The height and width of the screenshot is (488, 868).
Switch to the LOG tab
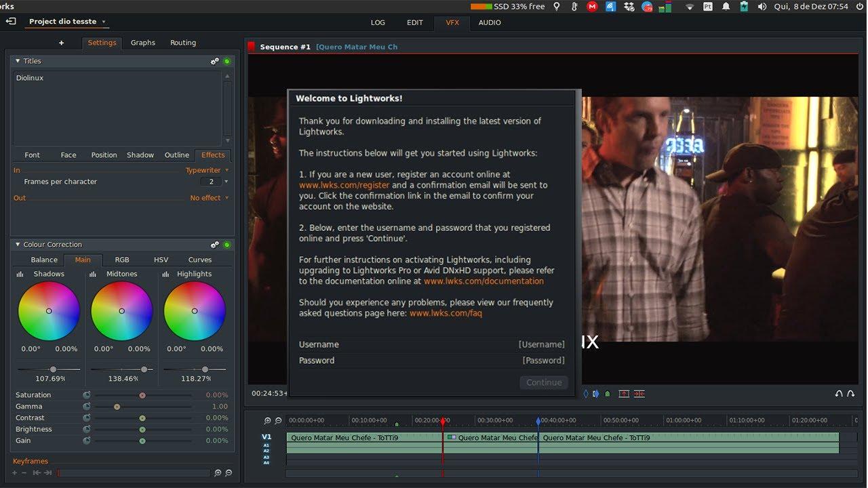click(378, 22)
